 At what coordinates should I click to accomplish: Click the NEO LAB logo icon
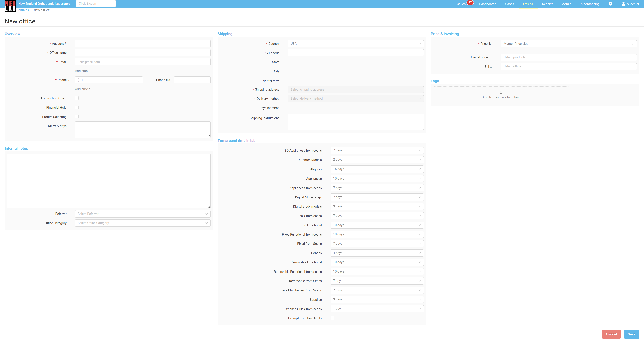coord(10,6)
